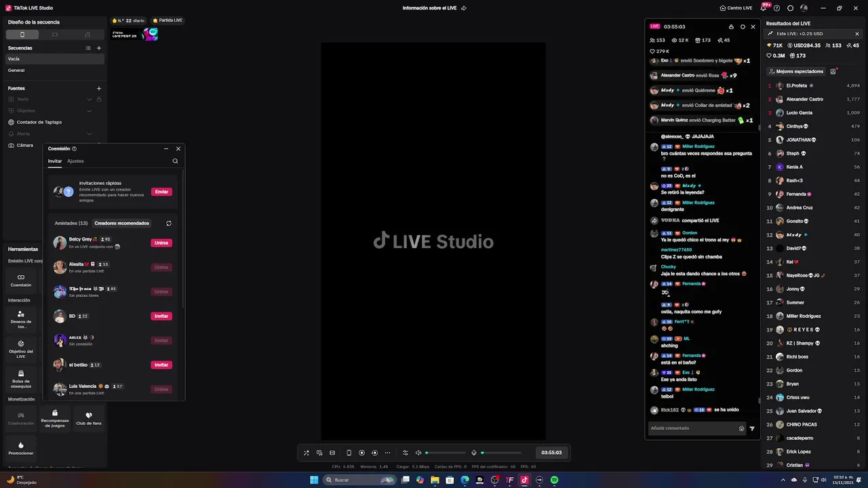Open the Creadores recomendados tab
The width and height of the screenshot is (868, 488).
[122, 223]
